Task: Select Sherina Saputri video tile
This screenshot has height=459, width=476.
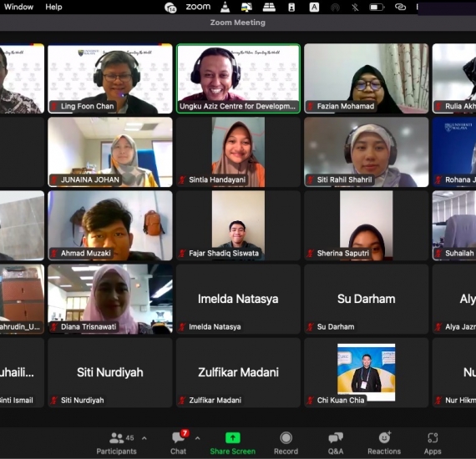Action: (367, 225)
